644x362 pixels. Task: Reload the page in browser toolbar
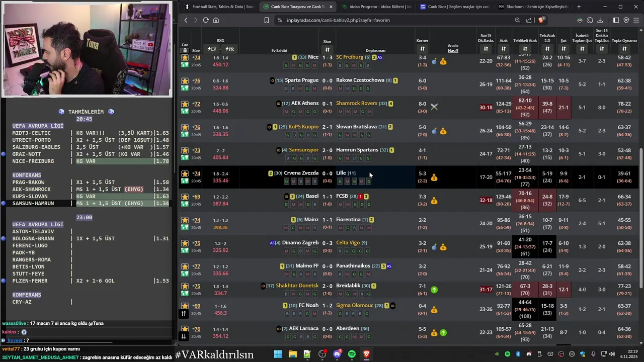click(x=206, y=20)
